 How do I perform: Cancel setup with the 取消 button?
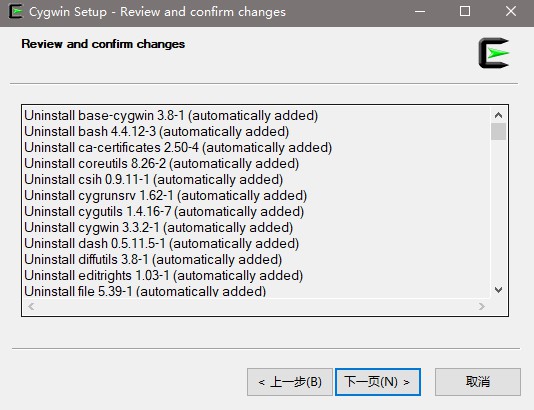477,382
